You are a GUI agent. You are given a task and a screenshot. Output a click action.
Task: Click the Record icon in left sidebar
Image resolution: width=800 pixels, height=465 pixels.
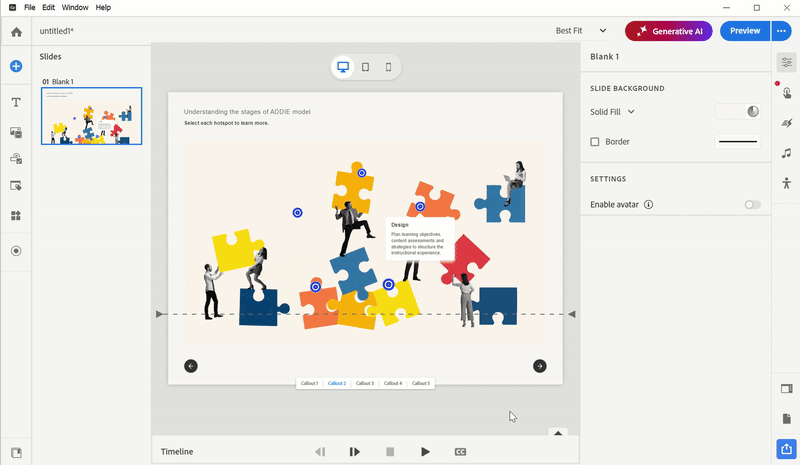(16, 251)
